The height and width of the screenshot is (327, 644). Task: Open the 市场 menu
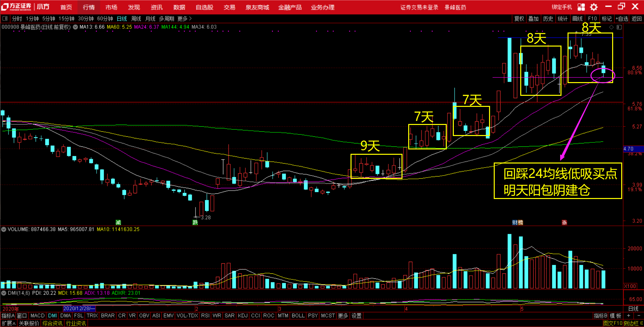[x=111, y=7]
